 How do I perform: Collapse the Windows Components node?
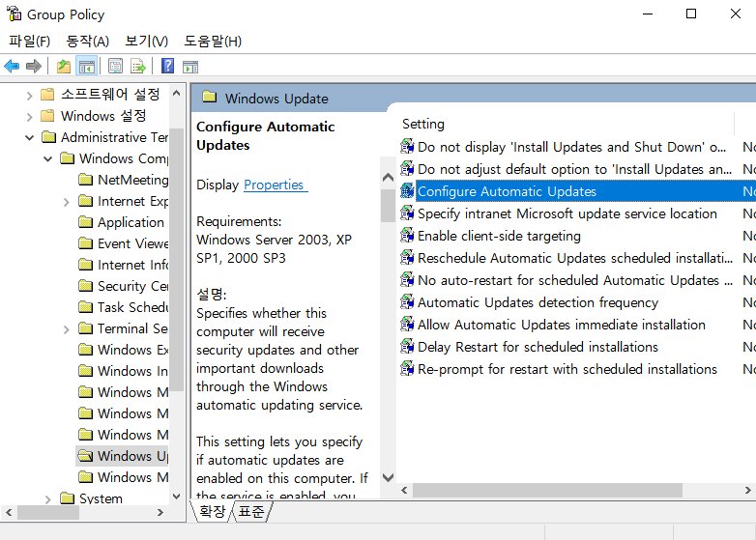point(47,159)
